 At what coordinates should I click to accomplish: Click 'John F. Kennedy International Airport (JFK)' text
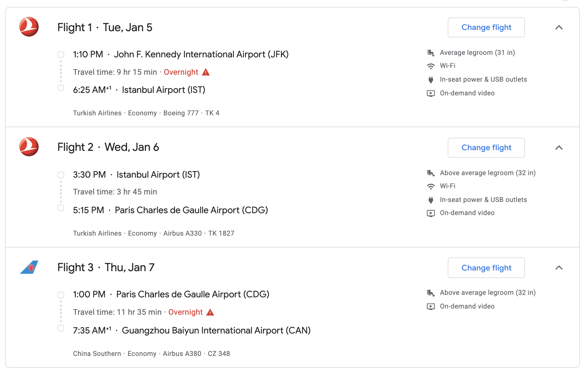tap(201, 54)
